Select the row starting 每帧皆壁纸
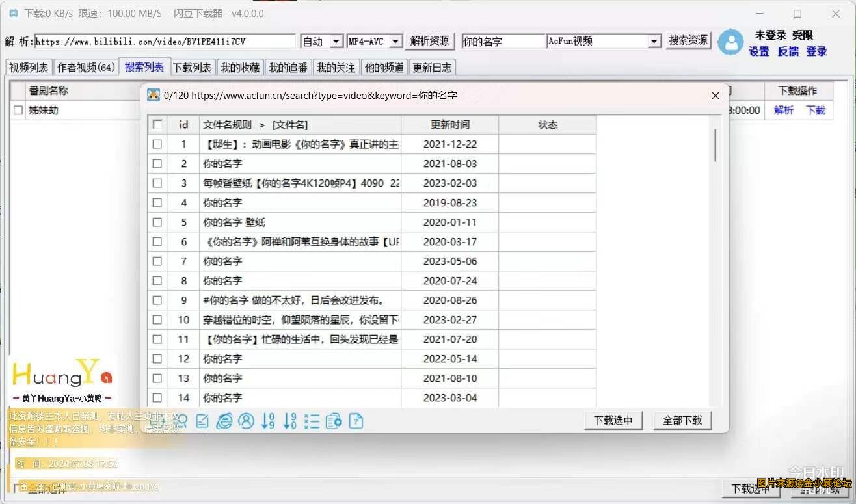856x504 pixels. coord(372,183)
